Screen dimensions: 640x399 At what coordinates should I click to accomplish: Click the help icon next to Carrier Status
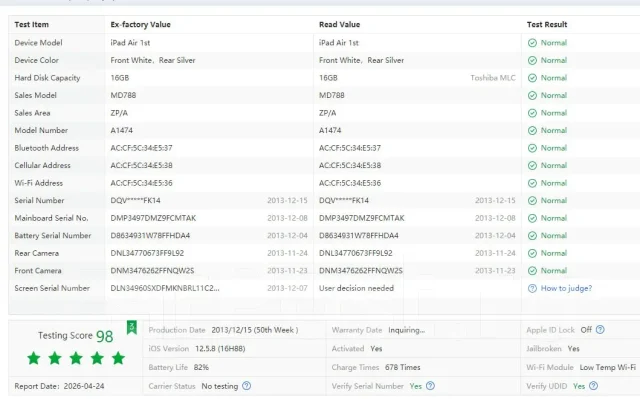(x=247, y=386)
